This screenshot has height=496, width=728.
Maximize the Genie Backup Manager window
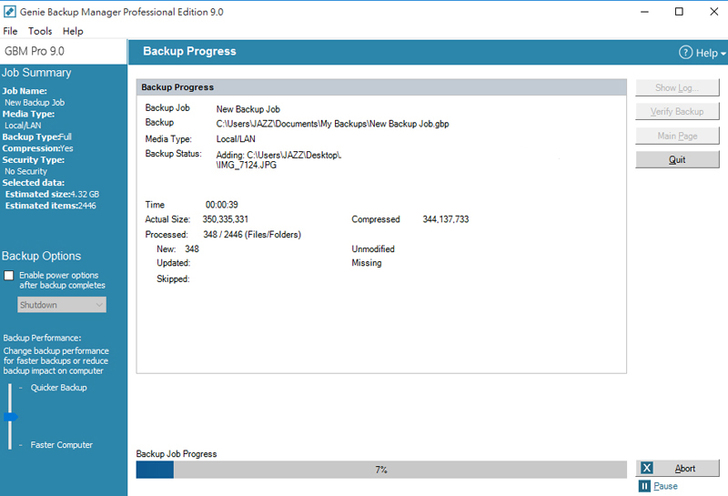[679, 12]
